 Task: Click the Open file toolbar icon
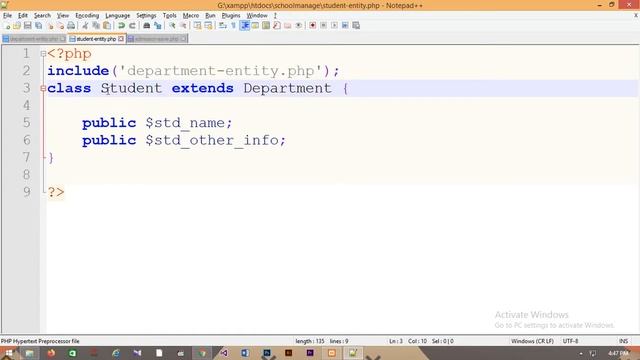coord(17,26)
